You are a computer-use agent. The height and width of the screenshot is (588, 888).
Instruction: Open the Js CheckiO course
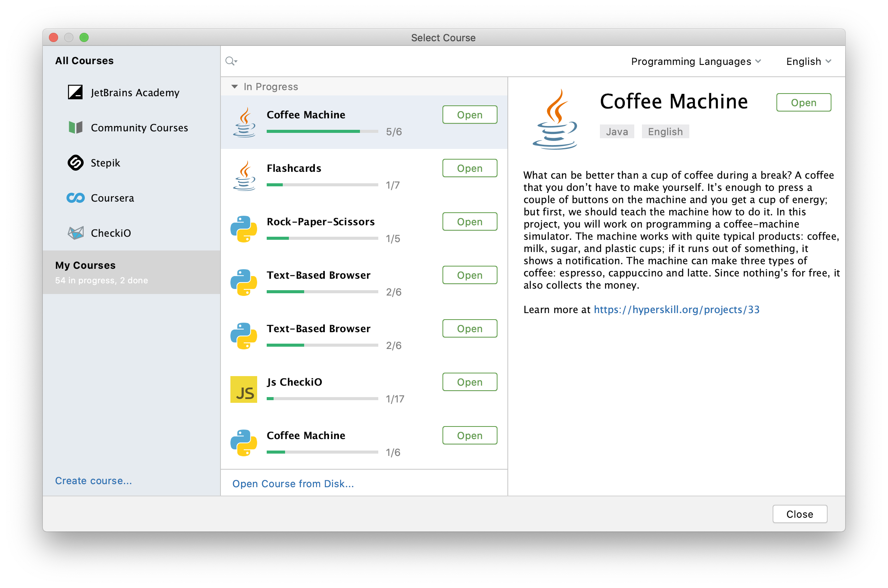470,382
